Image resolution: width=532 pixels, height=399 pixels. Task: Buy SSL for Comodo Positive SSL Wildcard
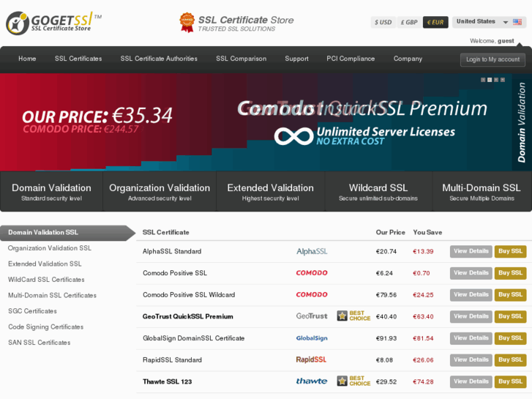510,295
